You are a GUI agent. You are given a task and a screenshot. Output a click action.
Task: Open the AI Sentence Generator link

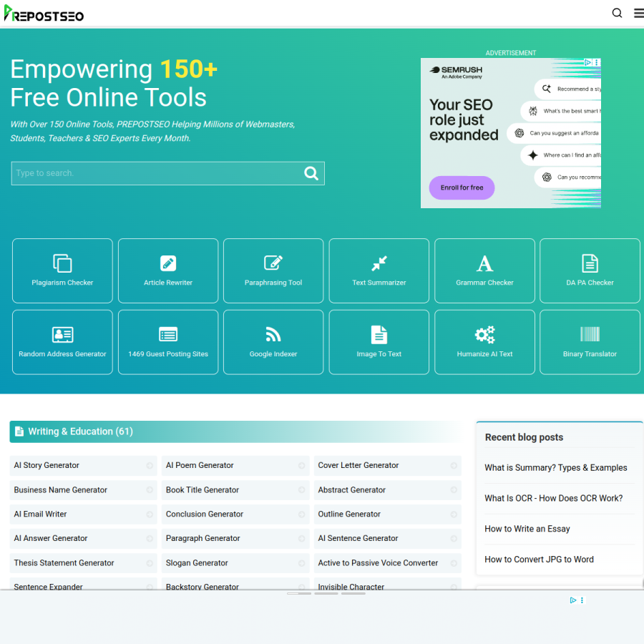click(358, 538)
